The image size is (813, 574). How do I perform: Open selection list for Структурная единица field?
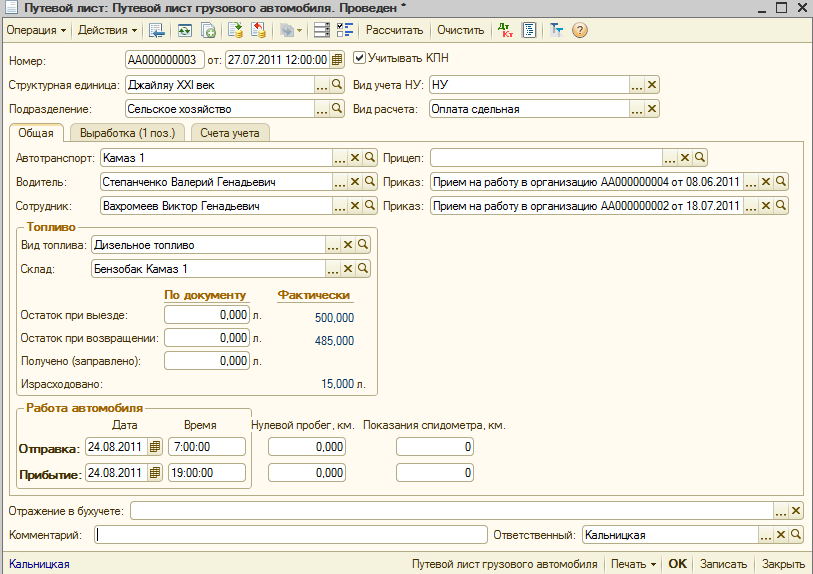(322, 85)
